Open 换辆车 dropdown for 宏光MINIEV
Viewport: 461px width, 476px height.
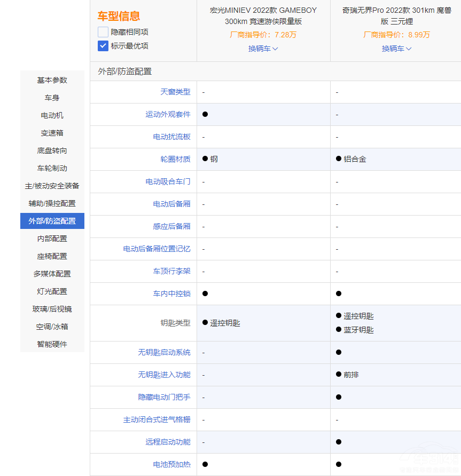[x=263, y=49]
